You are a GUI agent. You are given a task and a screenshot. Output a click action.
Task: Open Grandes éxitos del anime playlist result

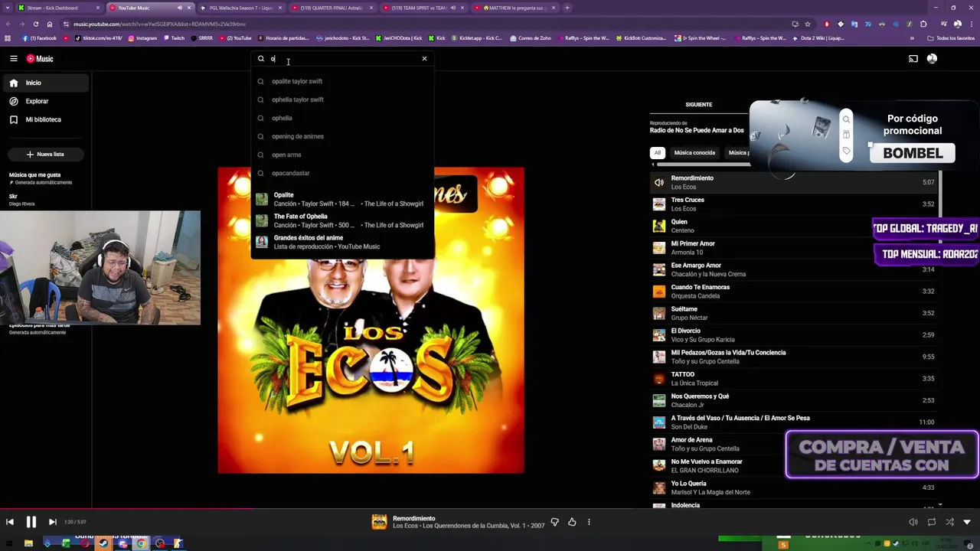(x=342, y=242)
